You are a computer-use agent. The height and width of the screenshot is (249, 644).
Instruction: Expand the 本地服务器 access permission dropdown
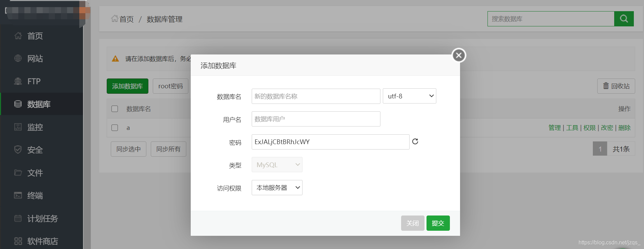[277, 187]
